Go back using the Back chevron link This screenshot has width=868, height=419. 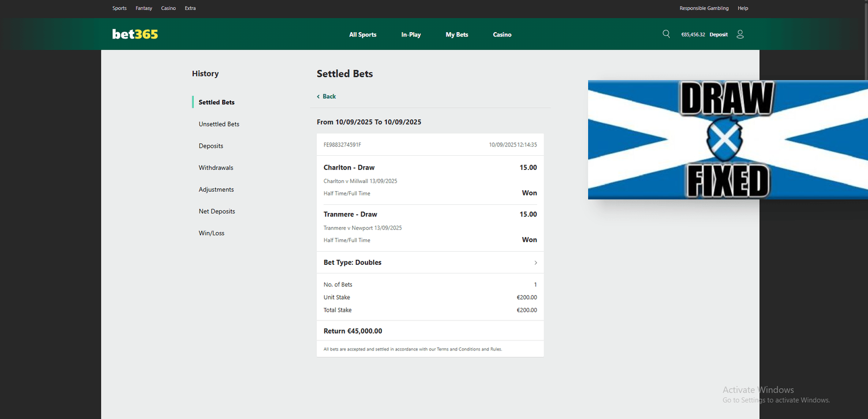point(326,96)
